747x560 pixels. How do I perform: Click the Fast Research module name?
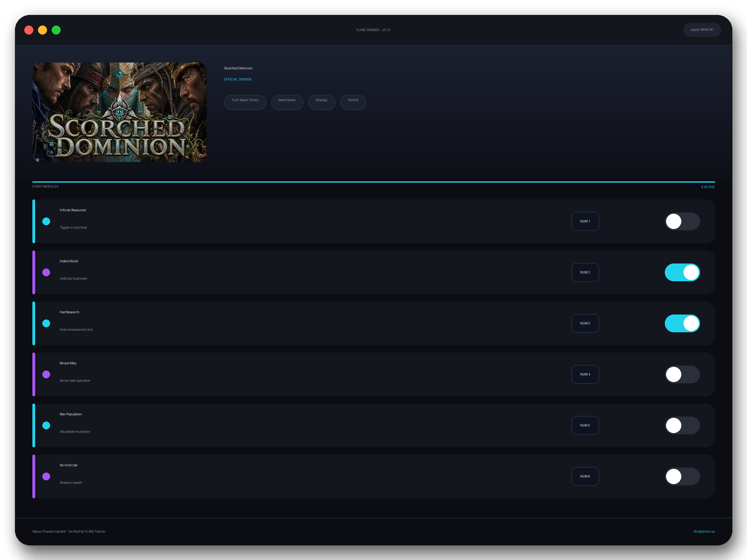70,312
